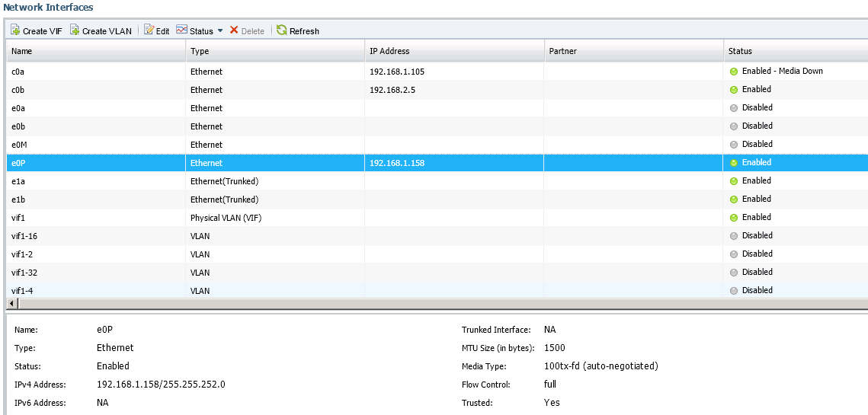
Task: Select the vif1-4 VLAN row
Action: [x=437, y=290]
